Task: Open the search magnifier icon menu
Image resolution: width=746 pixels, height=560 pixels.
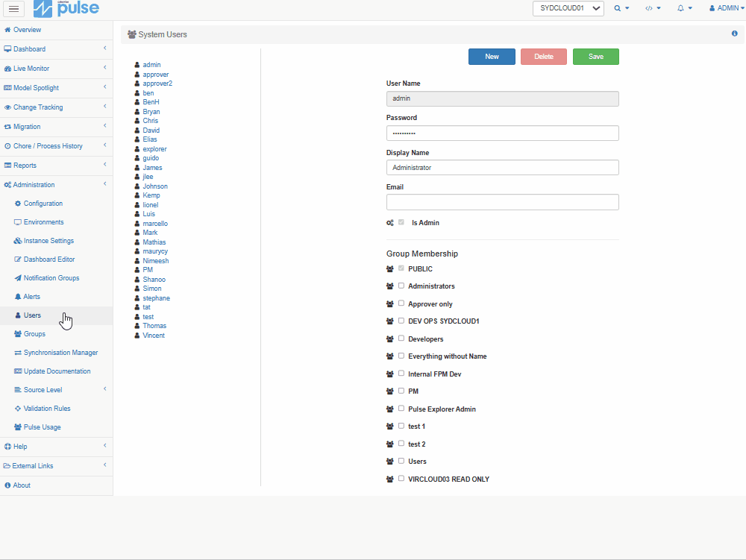Action: (621, 8)
